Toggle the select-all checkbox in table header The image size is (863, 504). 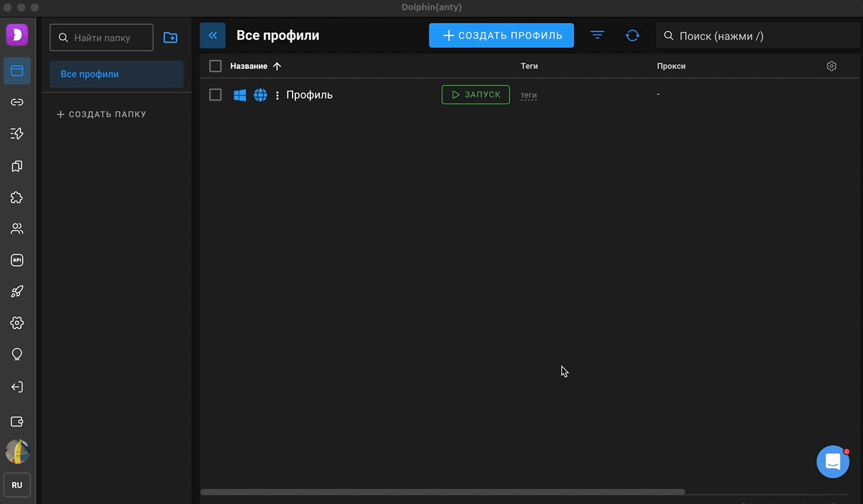tap(215, 66)
